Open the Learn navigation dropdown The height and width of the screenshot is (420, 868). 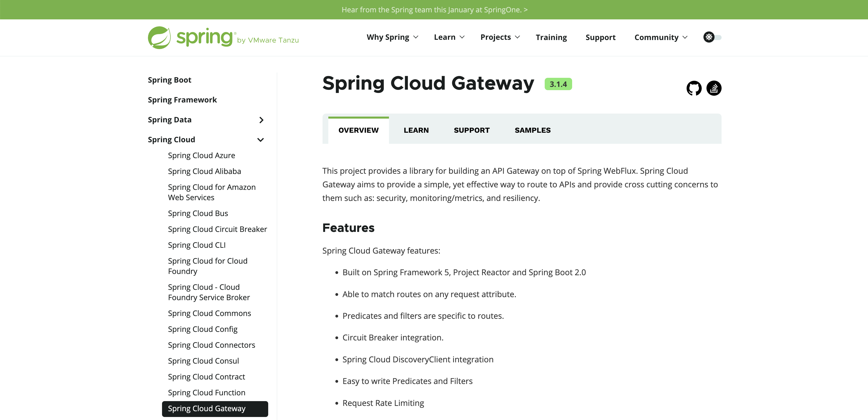coord(449,37)
